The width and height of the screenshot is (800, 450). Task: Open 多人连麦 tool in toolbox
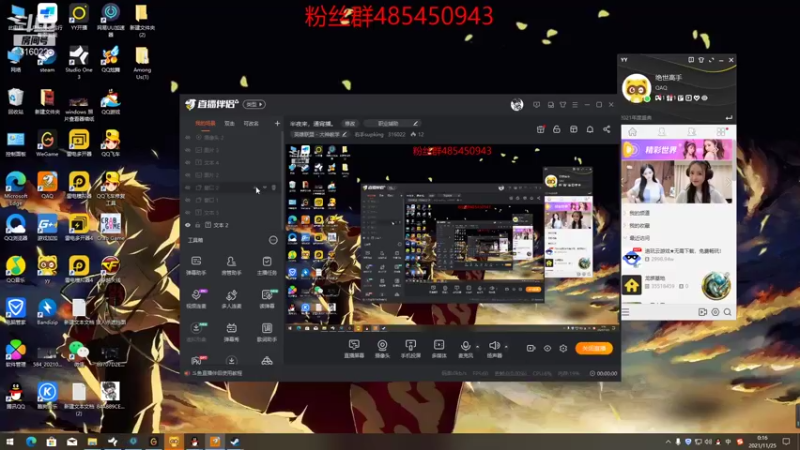click(x=231, y=299)
